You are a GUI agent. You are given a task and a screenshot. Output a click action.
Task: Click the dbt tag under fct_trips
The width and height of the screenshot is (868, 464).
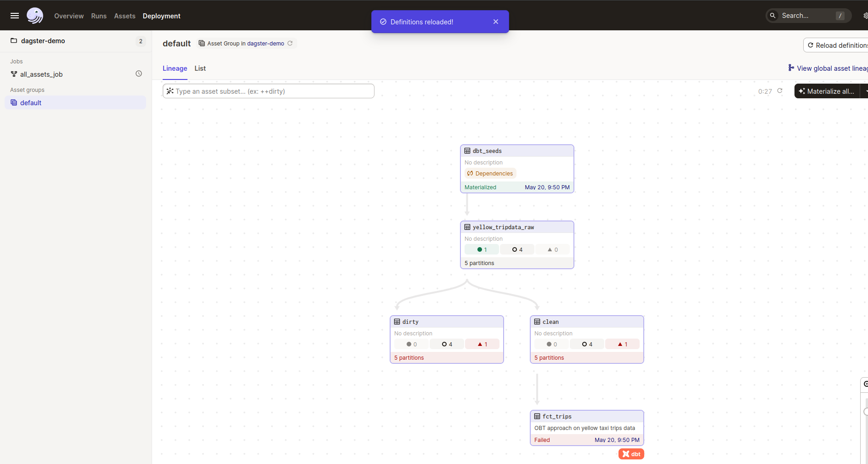[x=631, y=454]
